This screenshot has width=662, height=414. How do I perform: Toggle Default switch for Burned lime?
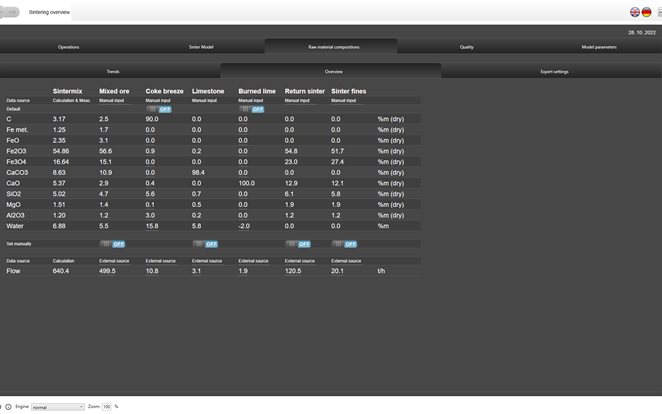(251, 109)
